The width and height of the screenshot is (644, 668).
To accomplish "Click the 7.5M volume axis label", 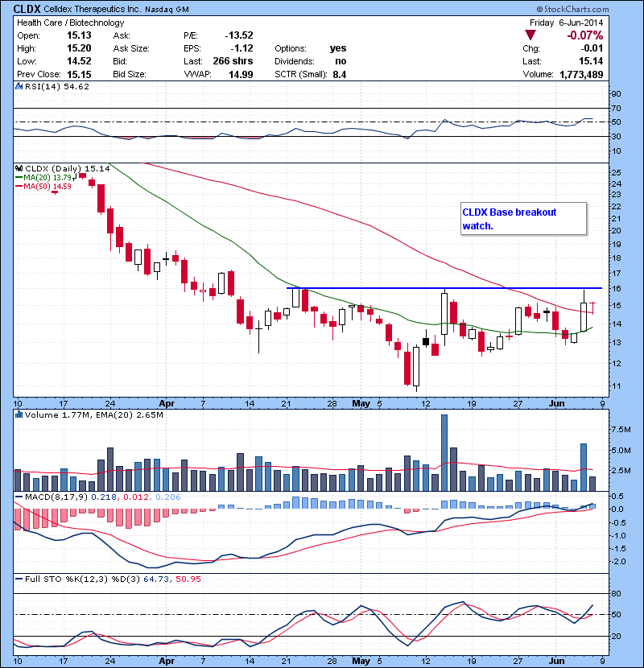I will 621,430.
